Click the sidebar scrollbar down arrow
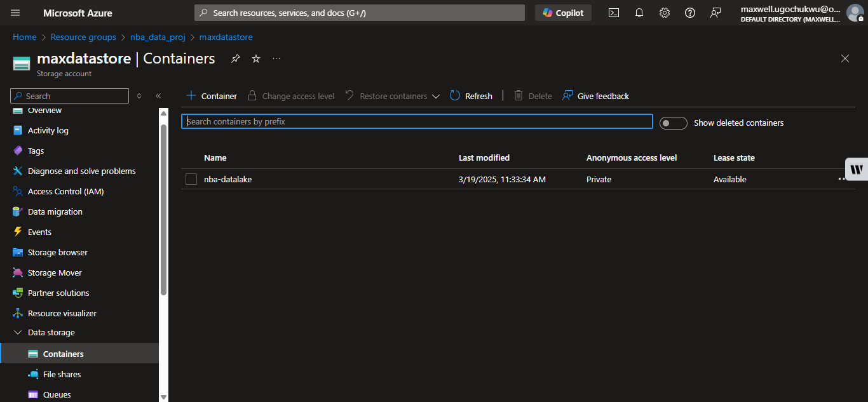Screen dimensions: 868x402 point(163,397)
